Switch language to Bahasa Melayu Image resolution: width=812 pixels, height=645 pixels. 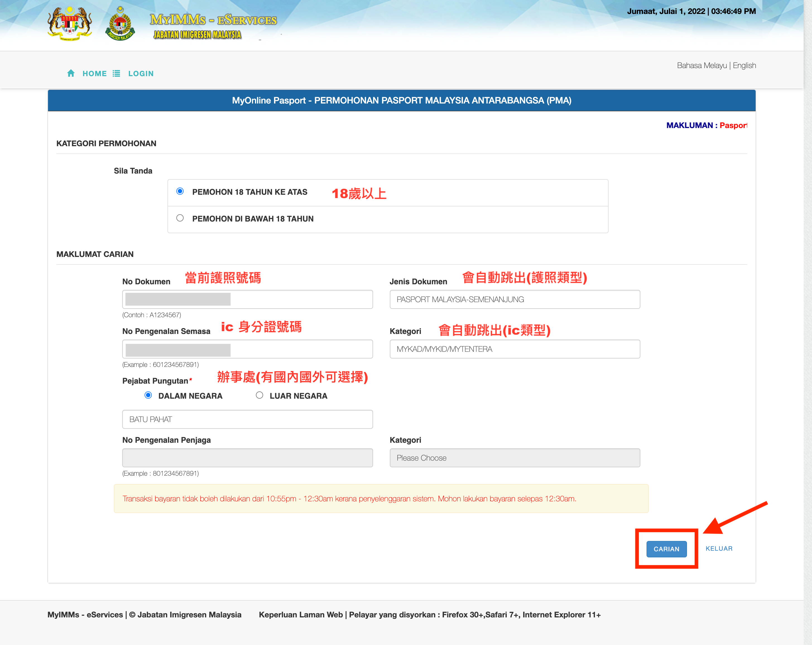pos(702,66)
